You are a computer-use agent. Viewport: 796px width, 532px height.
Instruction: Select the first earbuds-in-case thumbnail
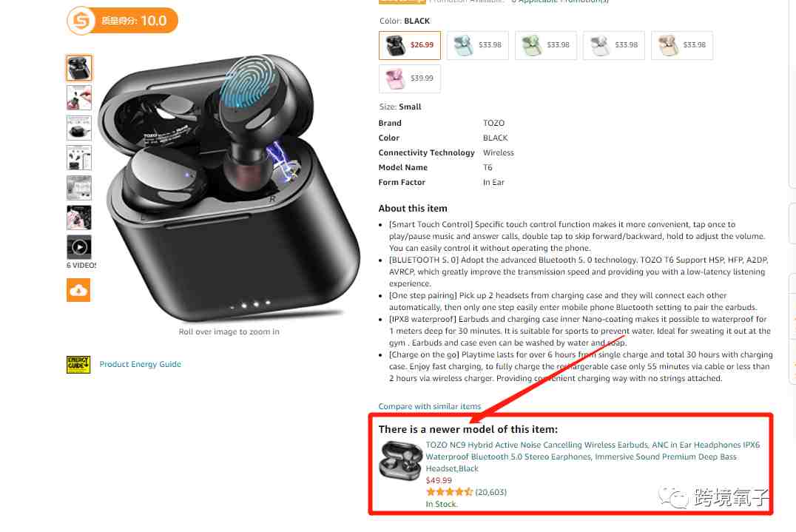[x=79, y=68]
